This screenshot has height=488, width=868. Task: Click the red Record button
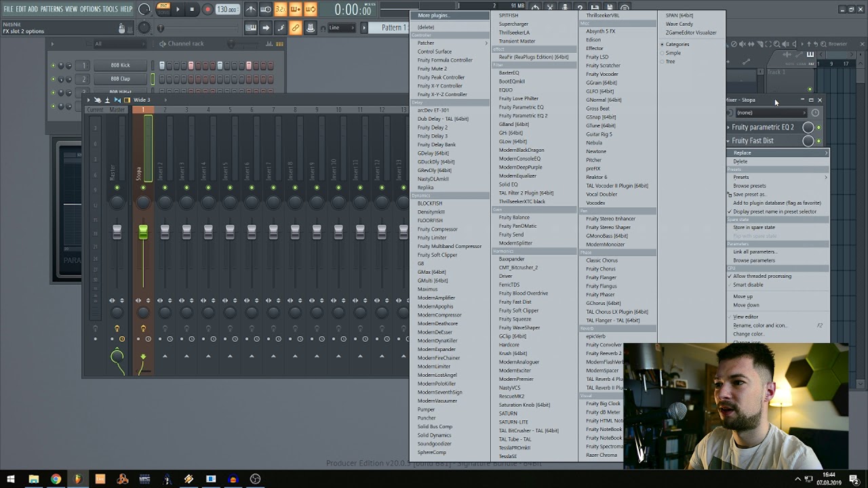click(208, 9)
